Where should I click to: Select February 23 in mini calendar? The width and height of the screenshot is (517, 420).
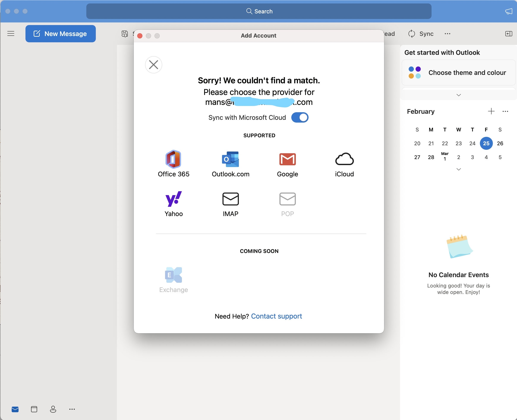click(x=459, y=143)
